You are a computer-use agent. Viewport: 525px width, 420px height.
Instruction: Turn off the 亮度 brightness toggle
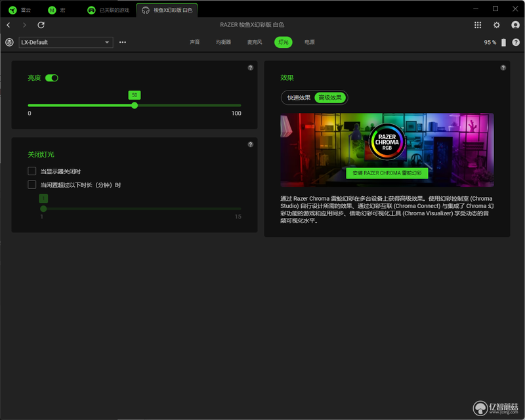(52, 78)
